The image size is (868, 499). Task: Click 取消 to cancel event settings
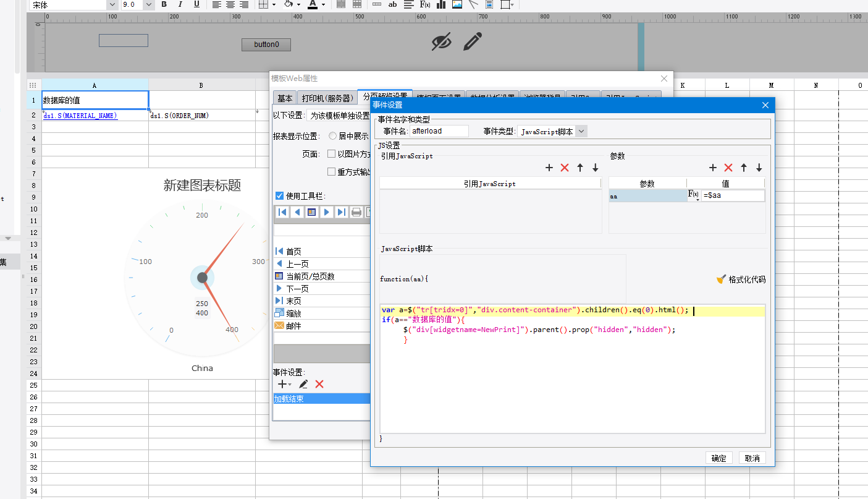click(x=752, y=458)
